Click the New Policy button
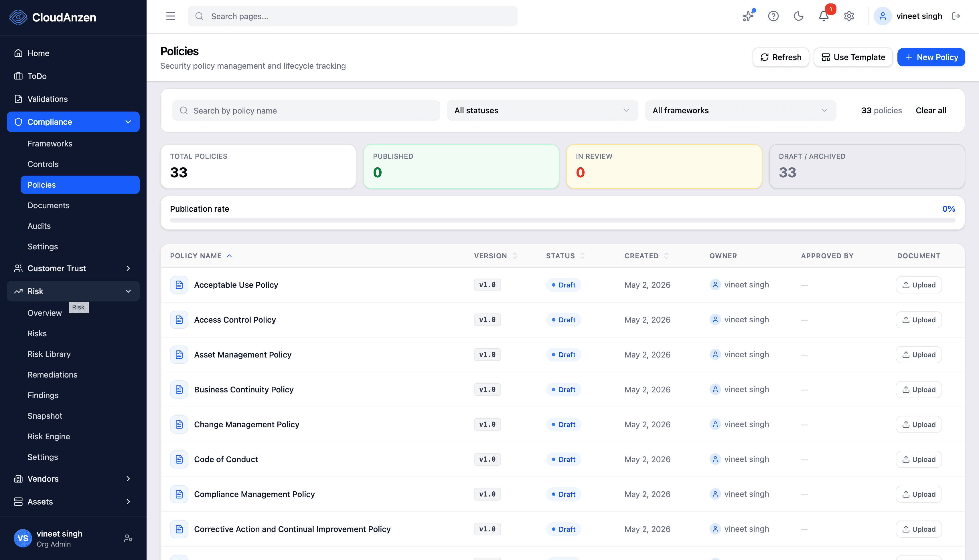The height and width of the screenshot is (560, 979). [931, 57]
